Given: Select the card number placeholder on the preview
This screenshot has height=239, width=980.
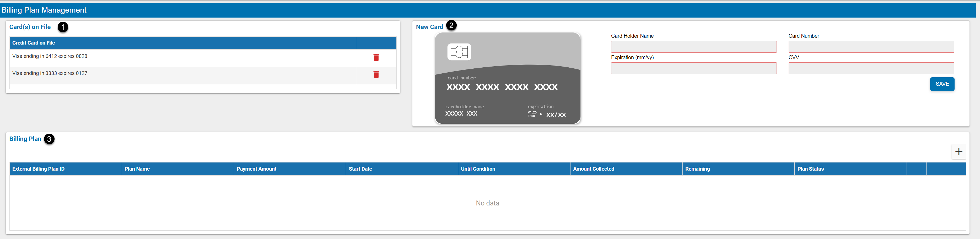Looking at the screenshot, I should click(502, 87).
